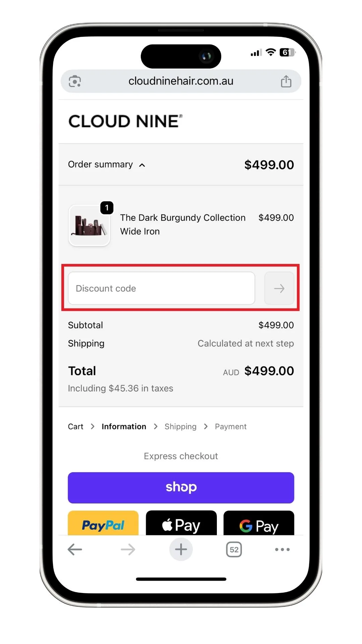Viewport: 362px width, 644px height.
Task: Go back with the browser back arrow
Action: pos(75,549)
